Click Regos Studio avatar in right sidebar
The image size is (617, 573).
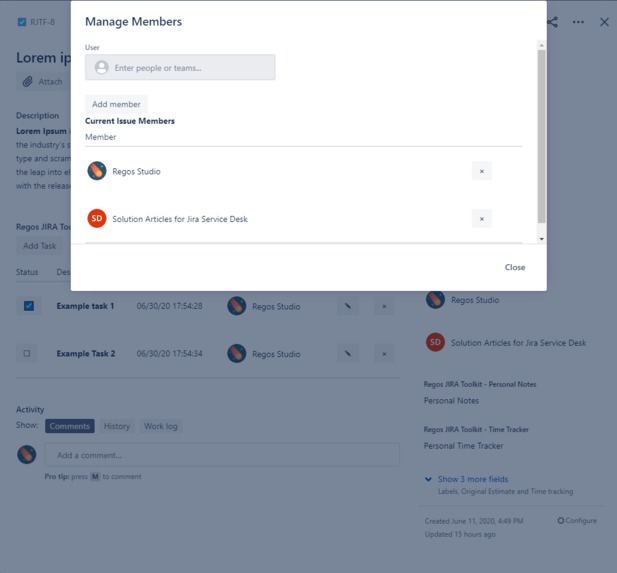point(436,299)
